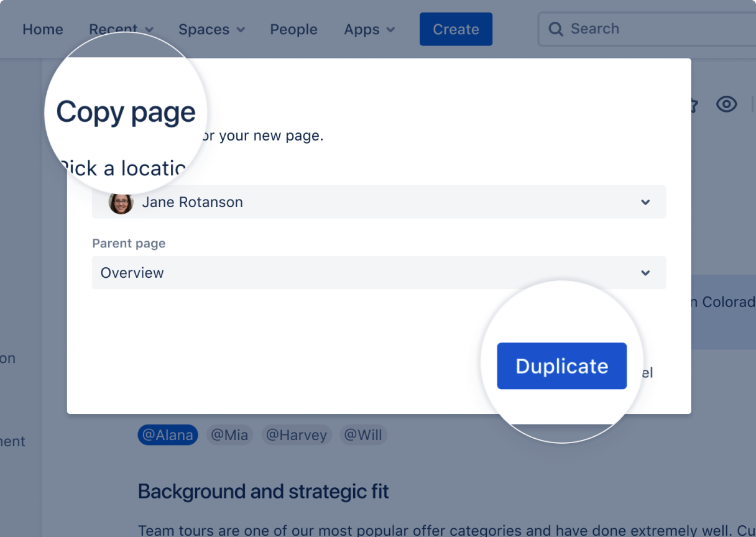Open the Spaces menu

click(x=211, y=29)
